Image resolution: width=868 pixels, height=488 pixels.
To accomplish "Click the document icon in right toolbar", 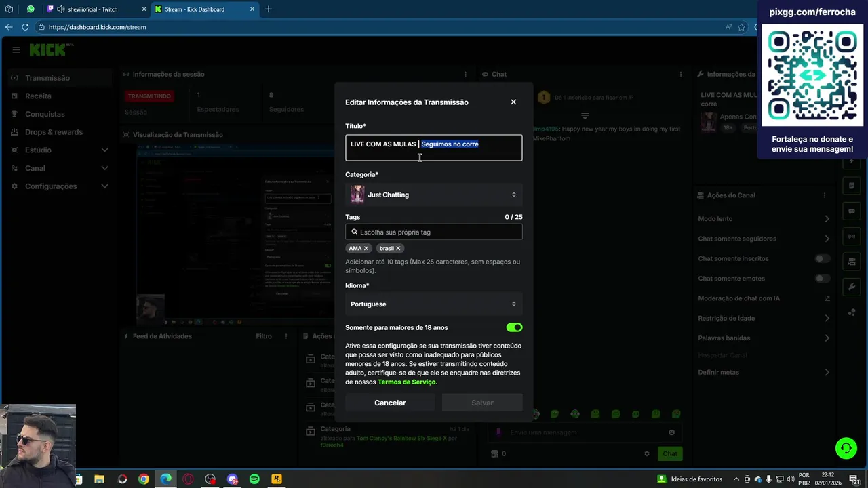I will (x=852, y=186).
